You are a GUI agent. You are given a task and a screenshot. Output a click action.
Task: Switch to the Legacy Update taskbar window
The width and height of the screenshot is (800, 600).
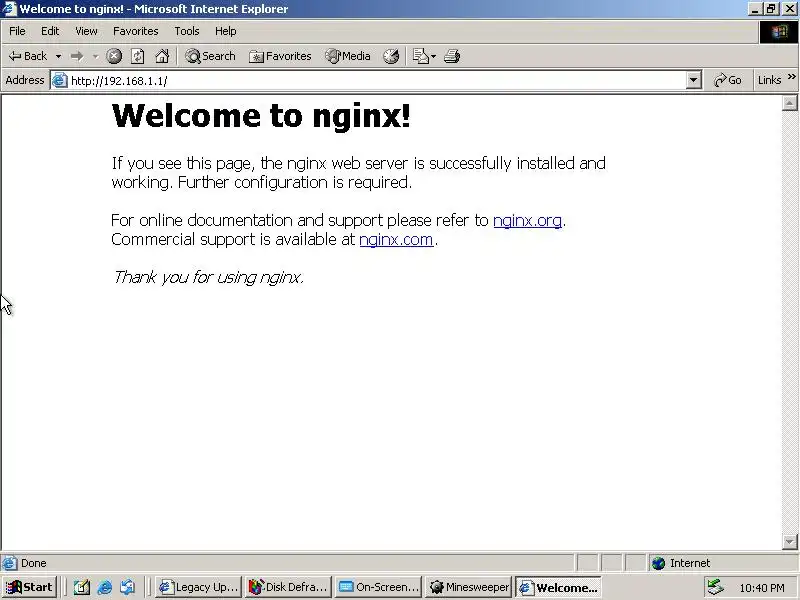pos(198,587)
